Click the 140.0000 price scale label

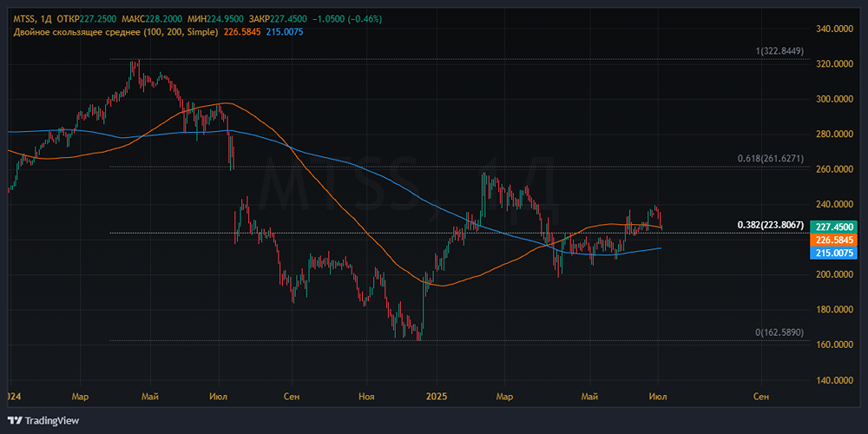(x=836, y=380)
